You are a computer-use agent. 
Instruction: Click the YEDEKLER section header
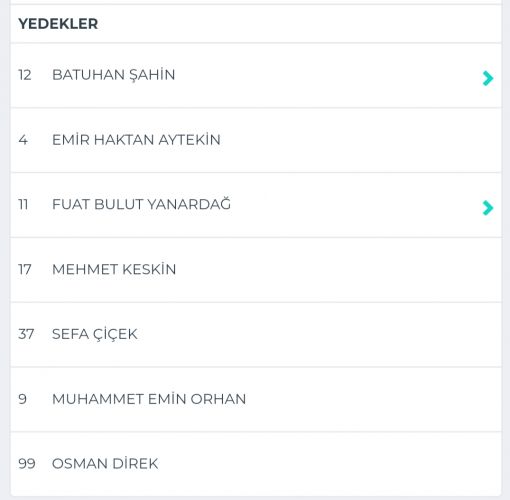click(x=58, y=24)
